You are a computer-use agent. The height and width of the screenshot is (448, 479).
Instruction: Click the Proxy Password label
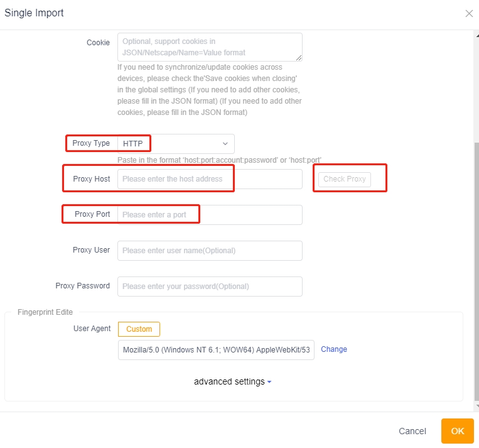82,286
